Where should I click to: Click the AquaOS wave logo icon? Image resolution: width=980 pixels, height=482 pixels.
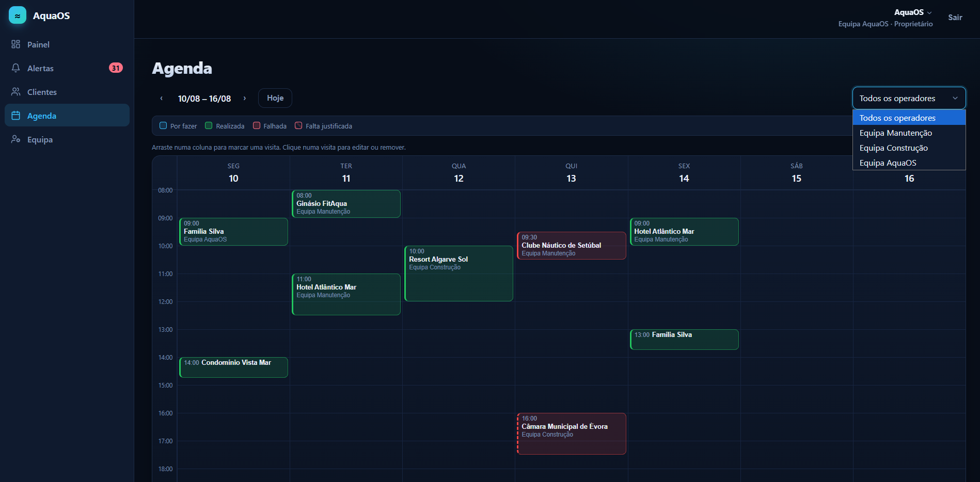(x=18, y=15)
